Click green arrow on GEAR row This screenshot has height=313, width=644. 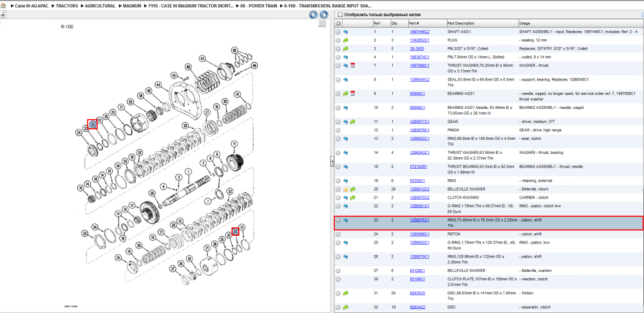coord(353,122)
